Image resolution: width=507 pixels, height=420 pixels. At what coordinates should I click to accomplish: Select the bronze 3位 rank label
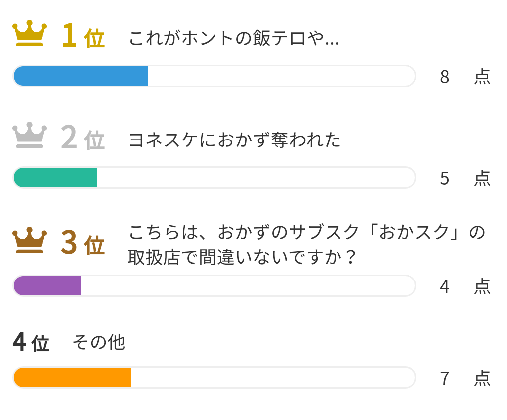coord(83,243)
